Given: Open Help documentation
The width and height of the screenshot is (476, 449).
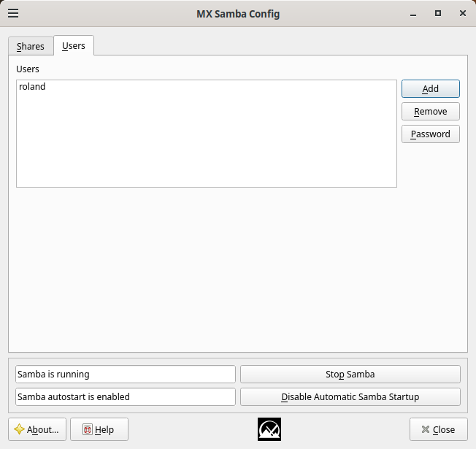Looking at the screenshot, I should [99, 429].
